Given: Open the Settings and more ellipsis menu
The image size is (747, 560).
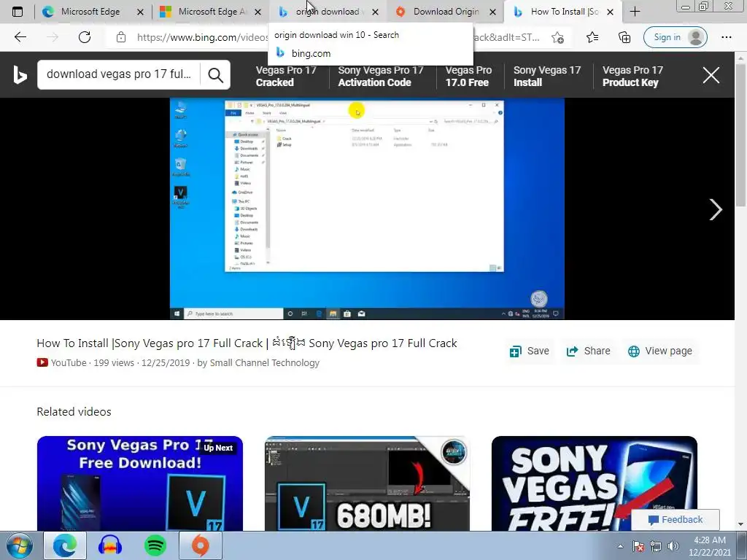Looking at the screenshot, I should pos(726,37).
